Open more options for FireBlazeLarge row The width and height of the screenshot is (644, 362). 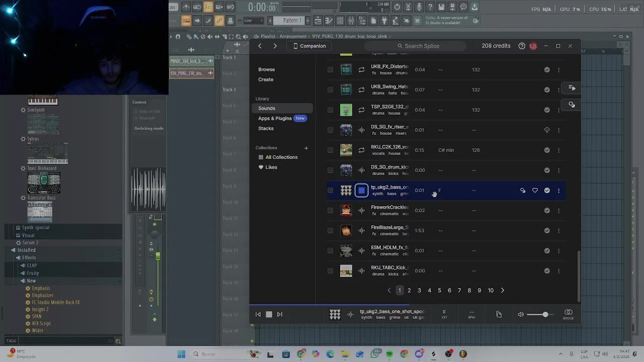558,230
